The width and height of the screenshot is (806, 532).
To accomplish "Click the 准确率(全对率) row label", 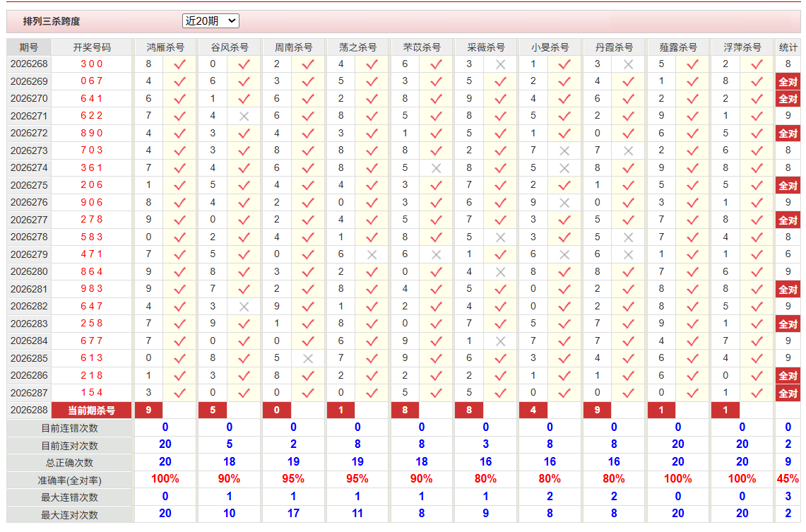I will (x=69, y=480).
